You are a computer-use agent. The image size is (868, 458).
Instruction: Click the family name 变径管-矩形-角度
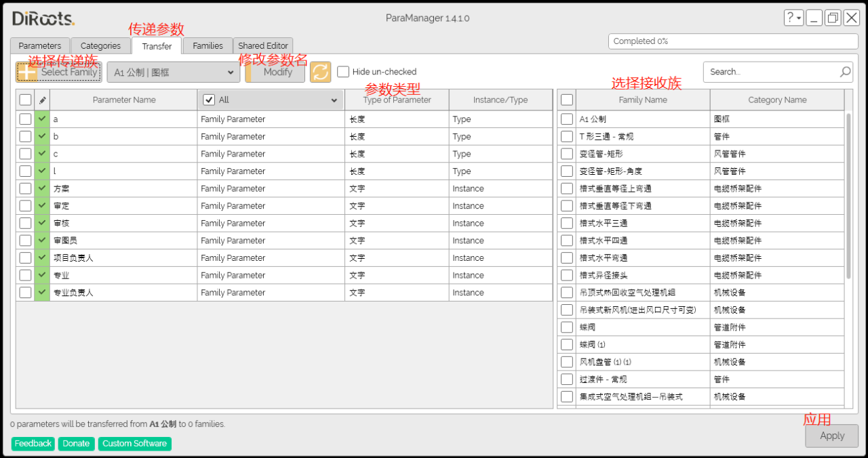(611, 171)
